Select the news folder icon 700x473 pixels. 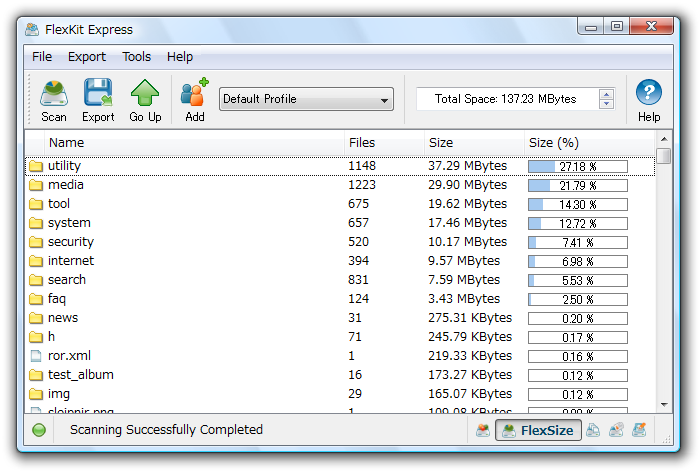[x=36, y=318]
